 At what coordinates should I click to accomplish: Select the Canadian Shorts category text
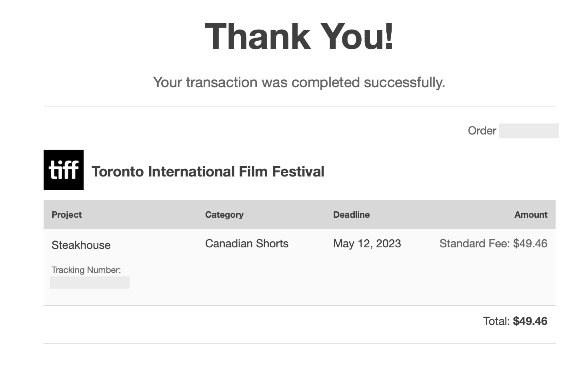[247, 243]
